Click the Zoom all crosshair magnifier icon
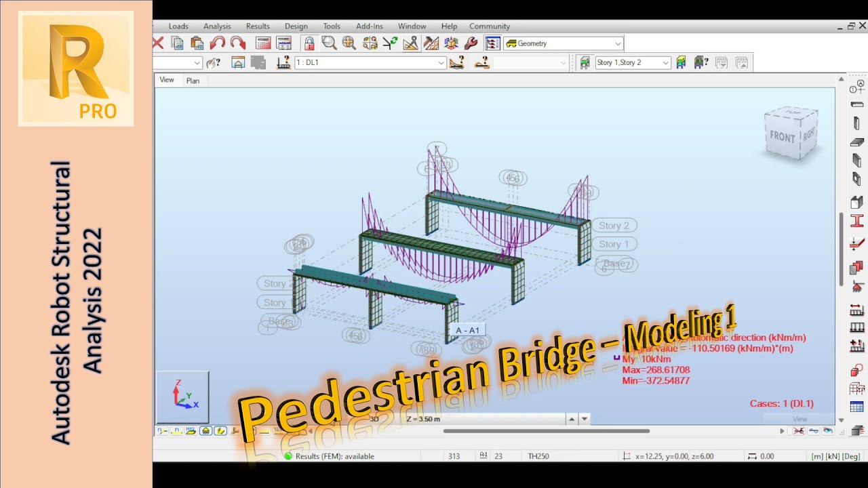This screenshot has width=868, height=488. pyautogui.click(x=349, y=43)
